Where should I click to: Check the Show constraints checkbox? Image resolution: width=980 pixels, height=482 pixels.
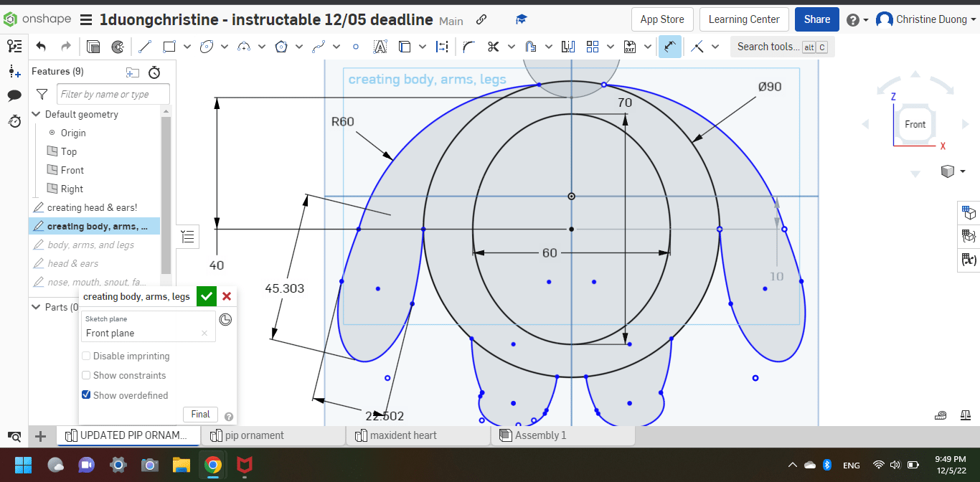[x=86, y=375]
